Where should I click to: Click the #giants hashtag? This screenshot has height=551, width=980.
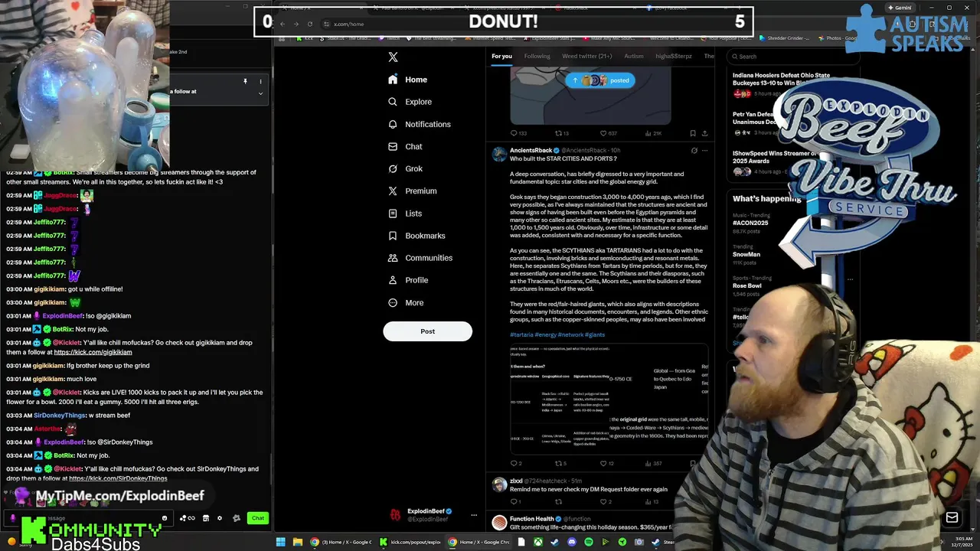point(595,334)
